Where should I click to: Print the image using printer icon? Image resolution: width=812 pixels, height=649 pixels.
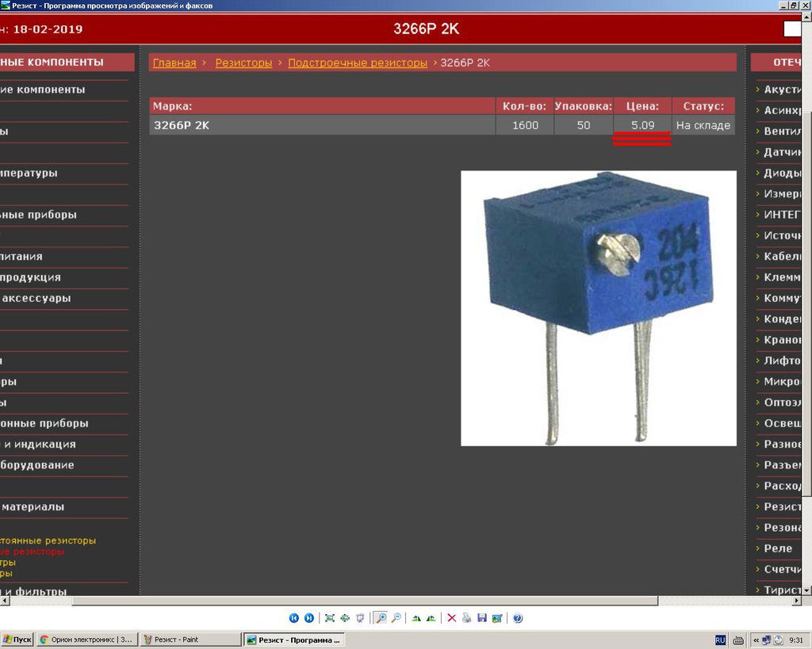[466, 618]
